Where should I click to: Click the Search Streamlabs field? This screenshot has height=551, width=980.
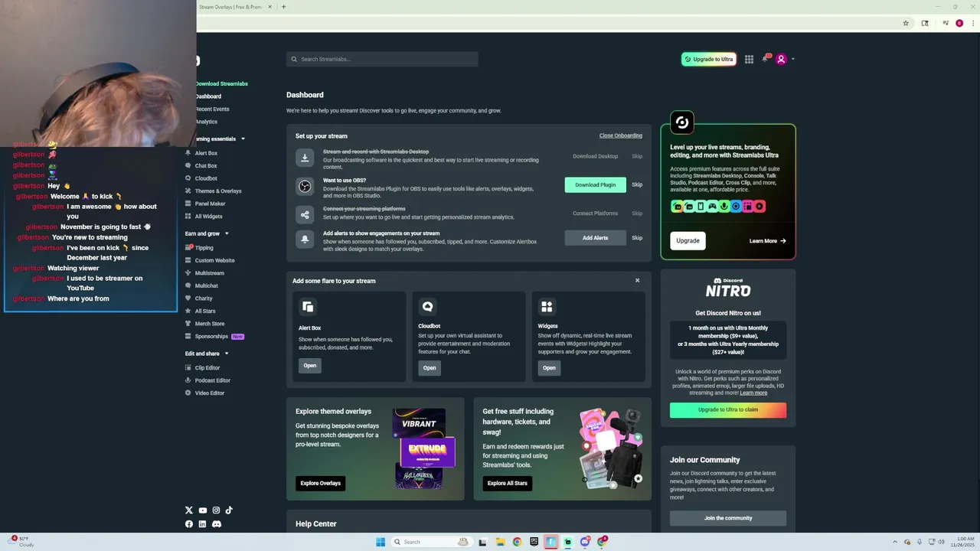coord(382,59)
